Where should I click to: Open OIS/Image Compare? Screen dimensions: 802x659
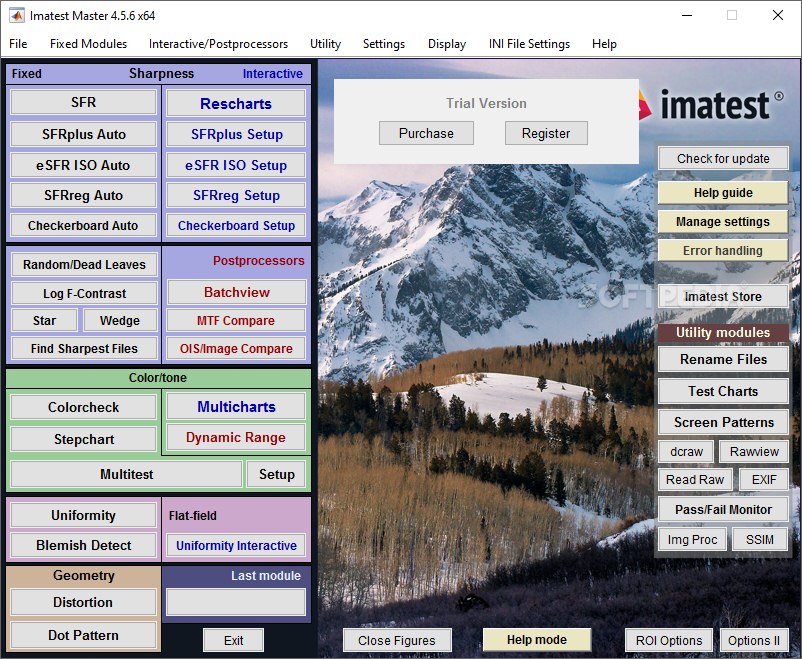click(x=236, y=348)
